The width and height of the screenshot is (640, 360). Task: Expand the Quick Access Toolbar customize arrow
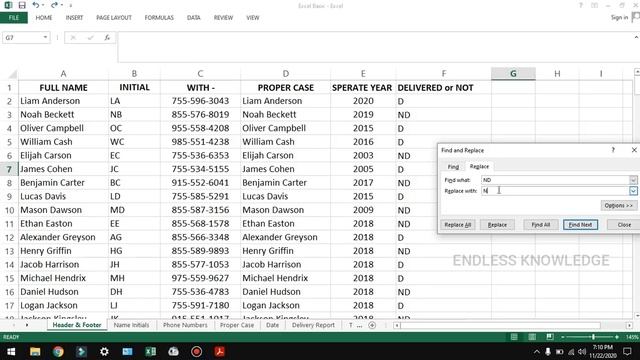click(70, 6)
